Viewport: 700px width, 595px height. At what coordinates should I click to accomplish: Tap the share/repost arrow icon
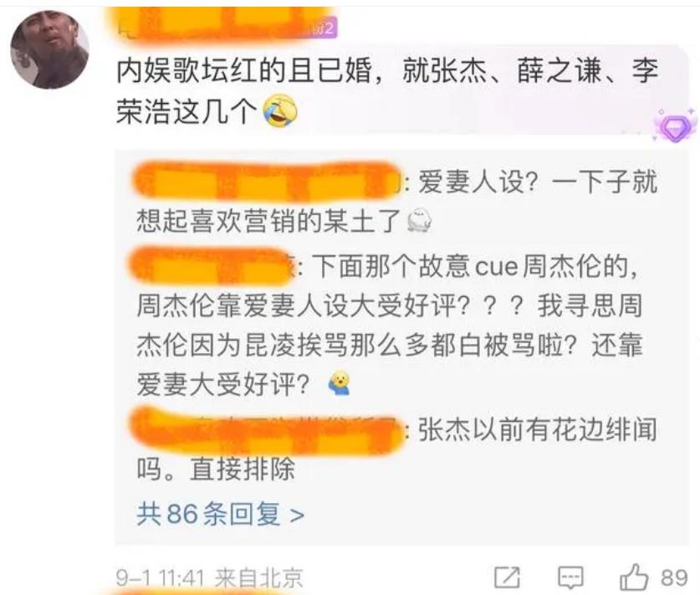point(507,577)
